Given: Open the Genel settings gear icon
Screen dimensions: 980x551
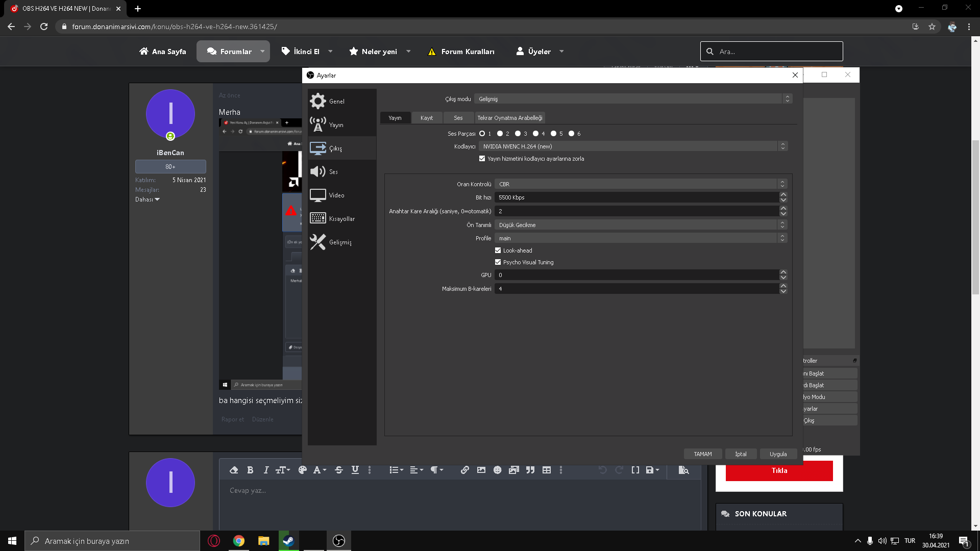Looking at the screenshot, I should point(318,101).
